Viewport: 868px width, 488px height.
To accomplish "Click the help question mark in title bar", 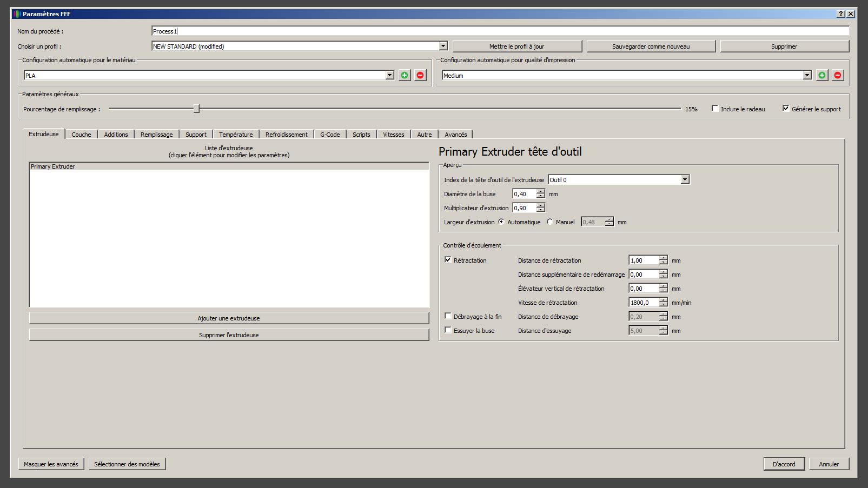I will 841,14.
